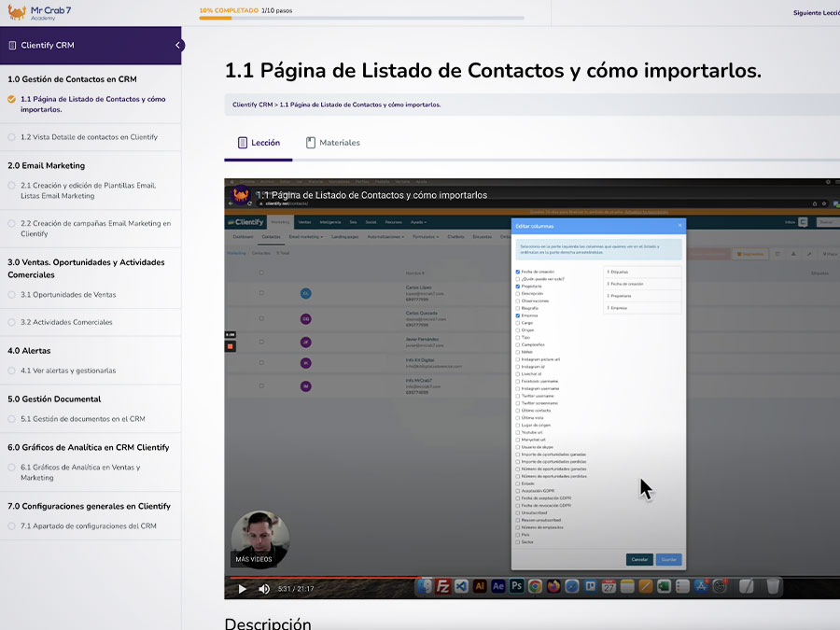Click the MÁS VIDEOS presenter thumbnail
This screenshot has height=630, width=840.
259,539
